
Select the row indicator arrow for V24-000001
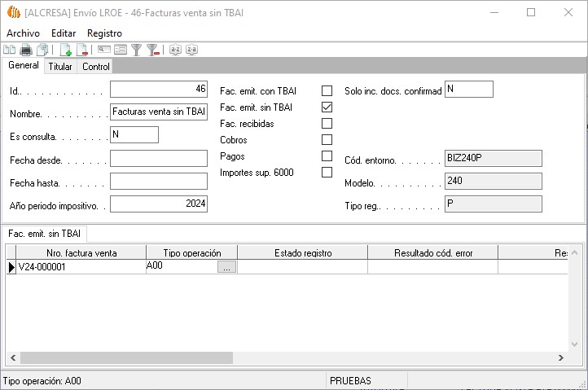coord(11,266)
